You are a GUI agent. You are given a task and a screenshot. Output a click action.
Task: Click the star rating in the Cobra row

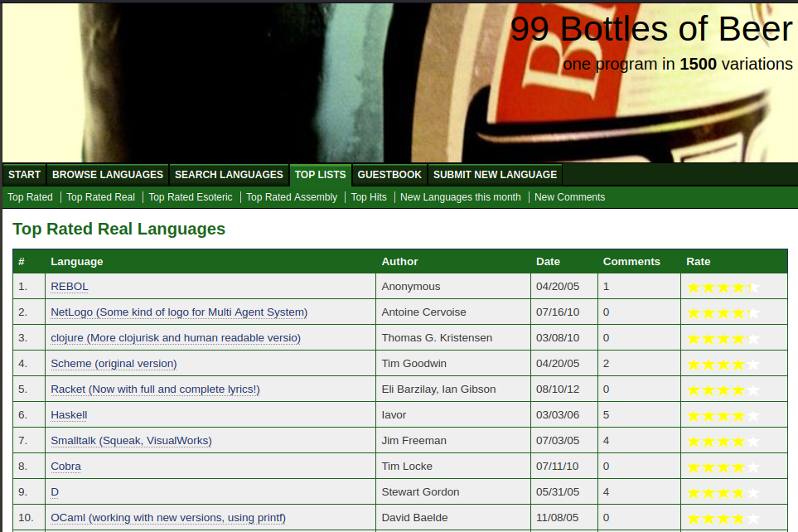coord(723,467)
